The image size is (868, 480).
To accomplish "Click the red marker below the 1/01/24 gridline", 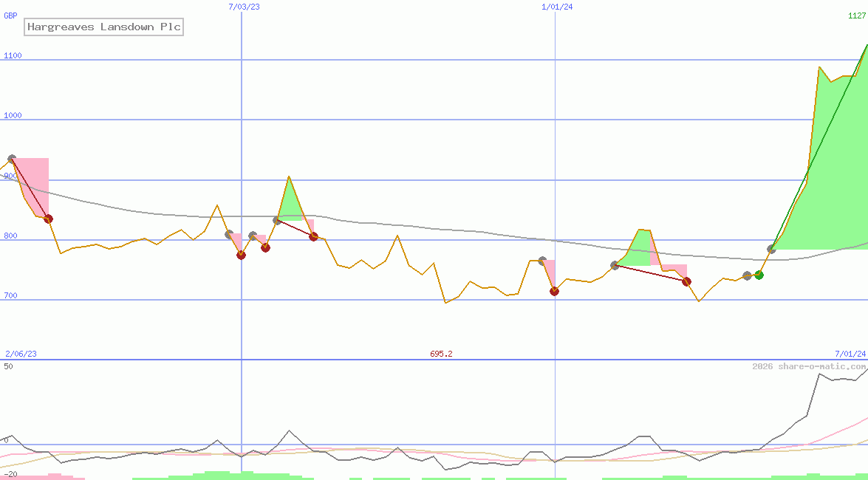I will (554, 290).
